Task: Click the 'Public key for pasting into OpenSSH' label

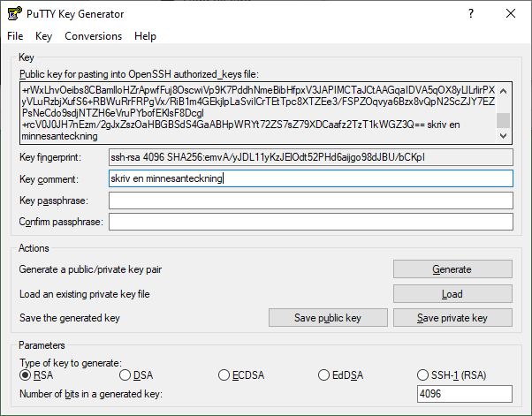Action: pyautogui.click(x=139, y=74)
